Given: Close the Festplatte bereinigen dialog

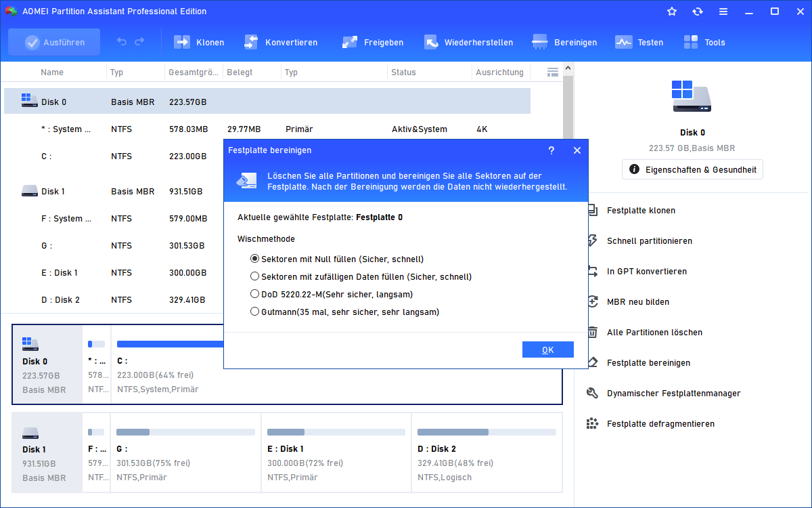Looking at the screenshot, I should tap(577, 150).
